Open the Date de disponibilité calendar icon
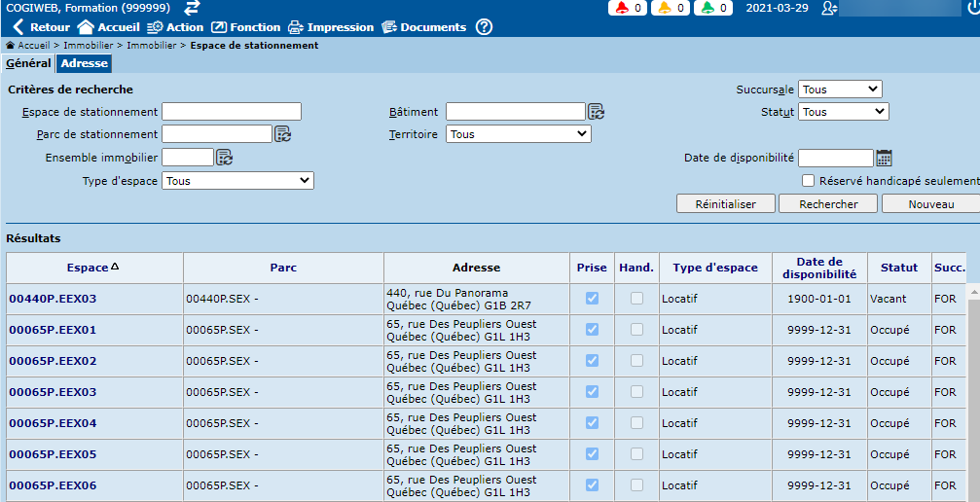This screenshot has height=502, width=980. click(884, 158)
